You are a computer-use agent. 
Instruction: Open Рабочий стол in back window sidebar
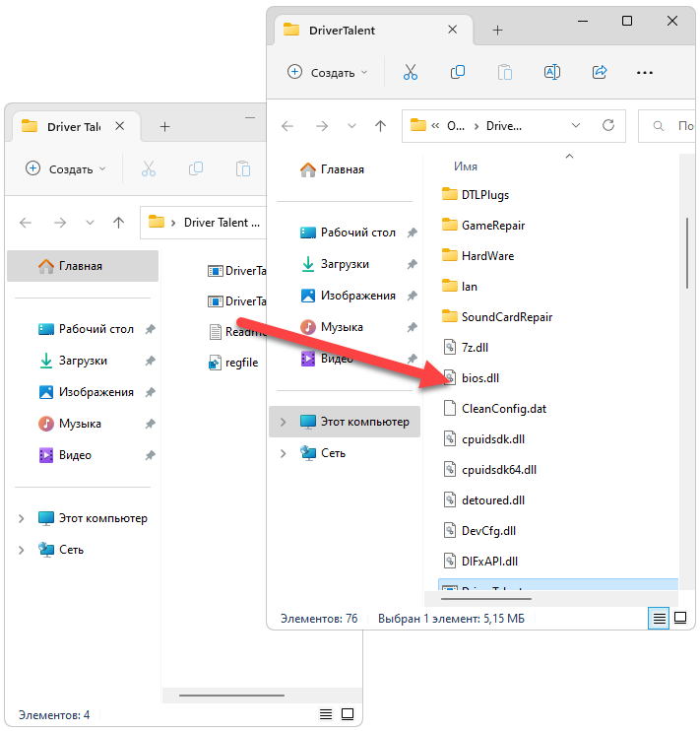click(x=87, y=329)
